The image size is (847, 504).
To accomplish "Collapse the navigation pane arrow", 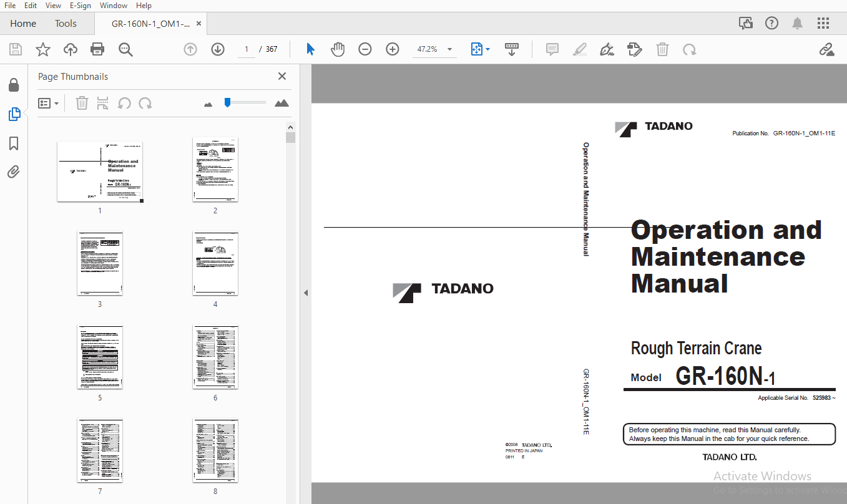I will [306, 293].
